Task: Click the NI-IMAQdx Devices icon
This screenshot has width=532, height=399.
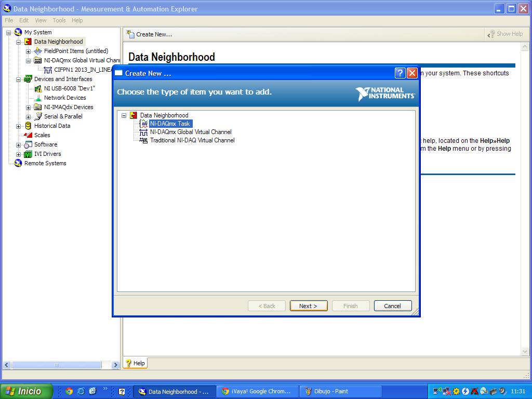Action: pos(38,107)
